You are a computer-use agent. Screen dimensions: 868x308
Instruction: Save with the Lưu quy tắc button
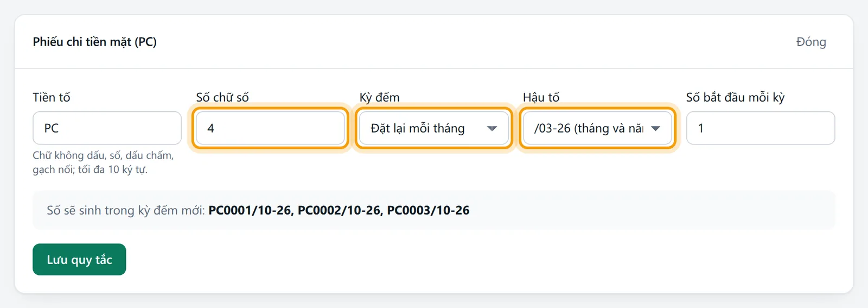pyautogui.click(x=79, y=260)
